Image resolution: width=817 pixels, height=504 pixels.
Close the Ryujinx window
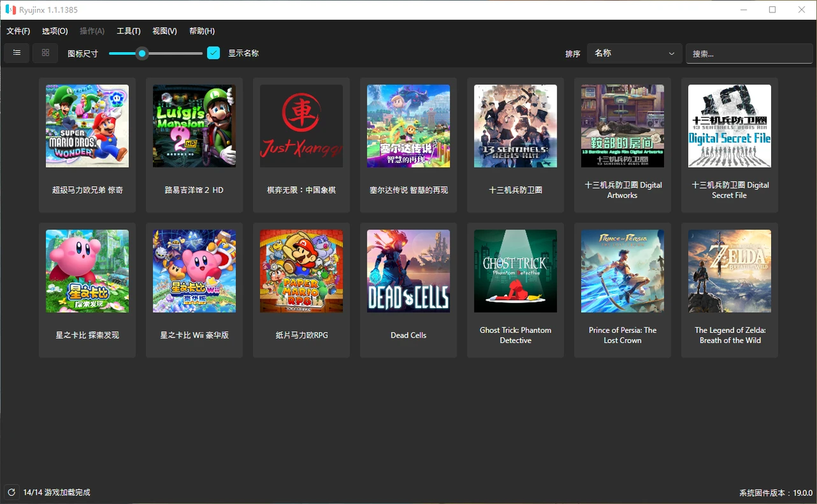[x=801, y=10]
